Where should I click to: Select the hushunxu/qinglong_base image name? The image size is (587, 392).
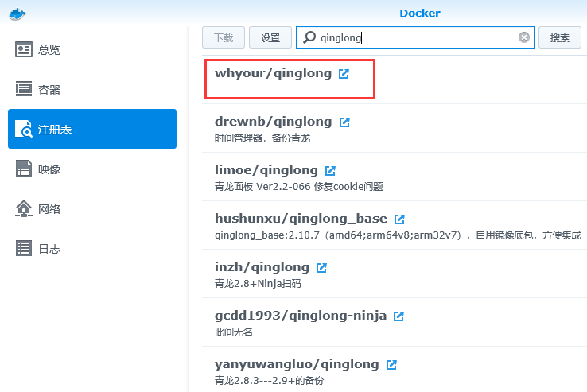[x=301, y=219]
